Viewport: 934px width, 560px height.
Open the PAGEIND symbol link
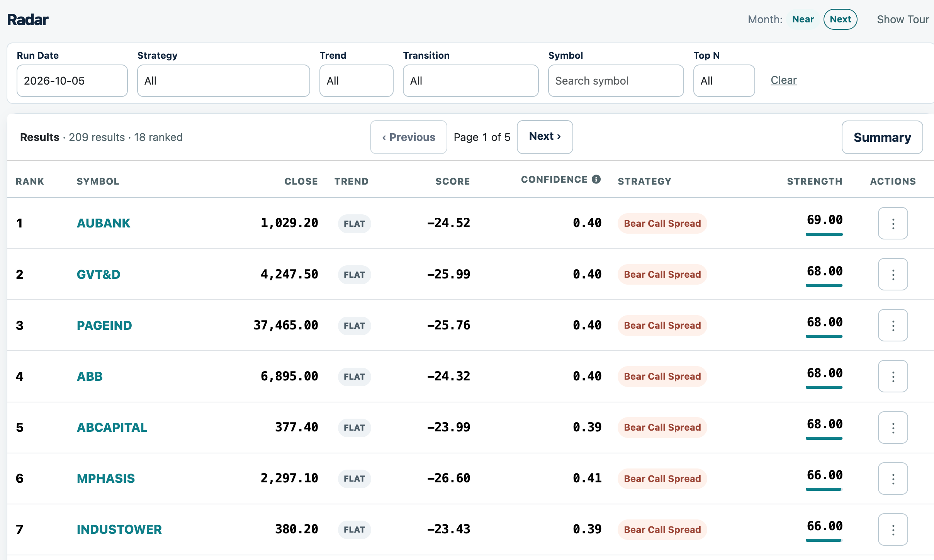(x=104, y=325)
